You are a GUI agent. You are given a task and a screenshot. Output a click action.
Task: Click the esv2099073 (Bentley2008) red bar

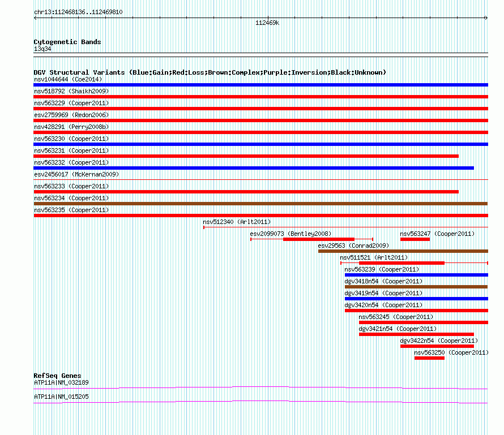click(x=319, y=239)
